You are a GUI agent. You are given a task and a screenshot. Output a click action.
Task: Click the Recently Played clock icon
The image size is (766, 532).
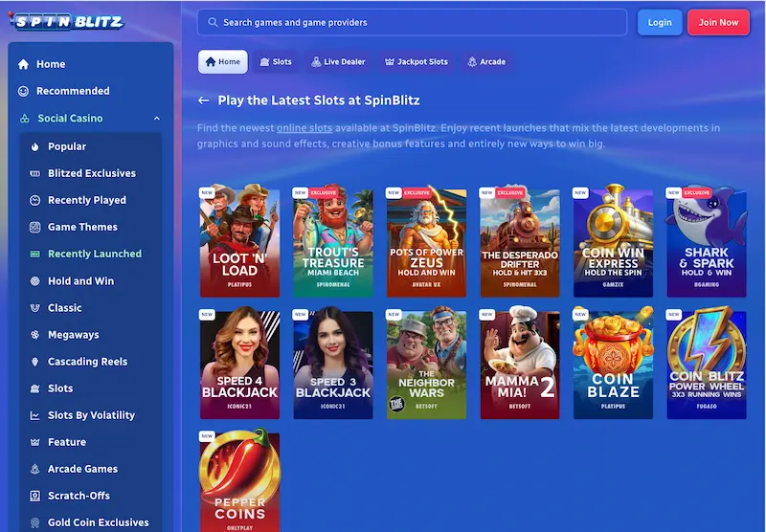click(34, 201)
